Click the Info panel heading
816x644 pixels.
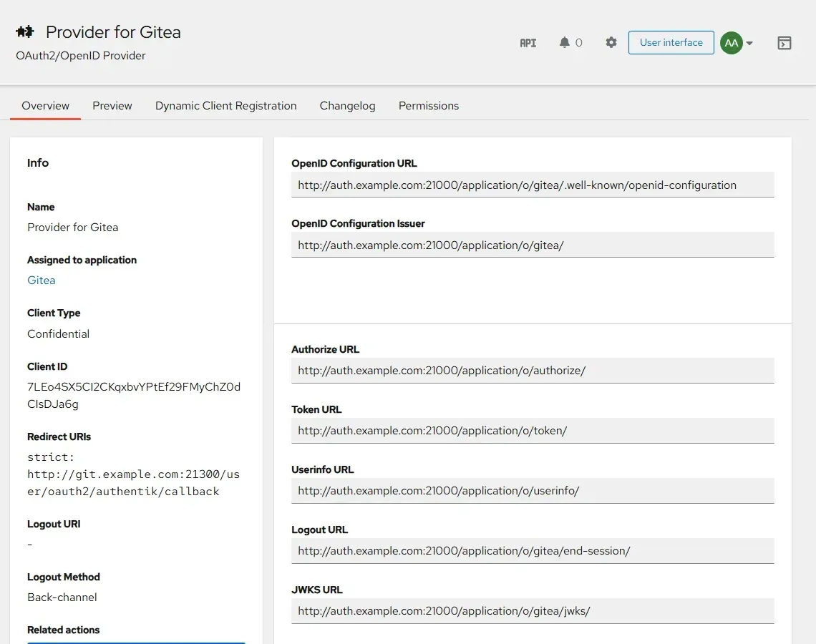click(x=38, y=163)
